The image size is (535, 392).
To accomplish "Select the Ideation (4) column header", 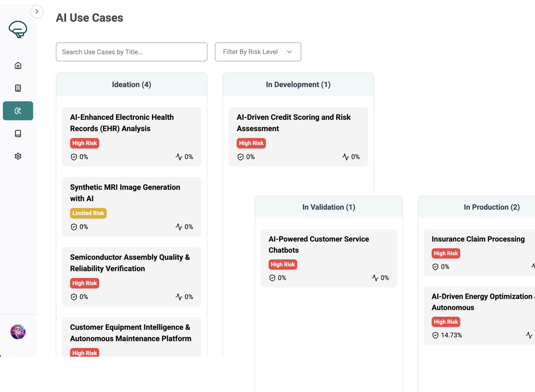I will [131, 84].
